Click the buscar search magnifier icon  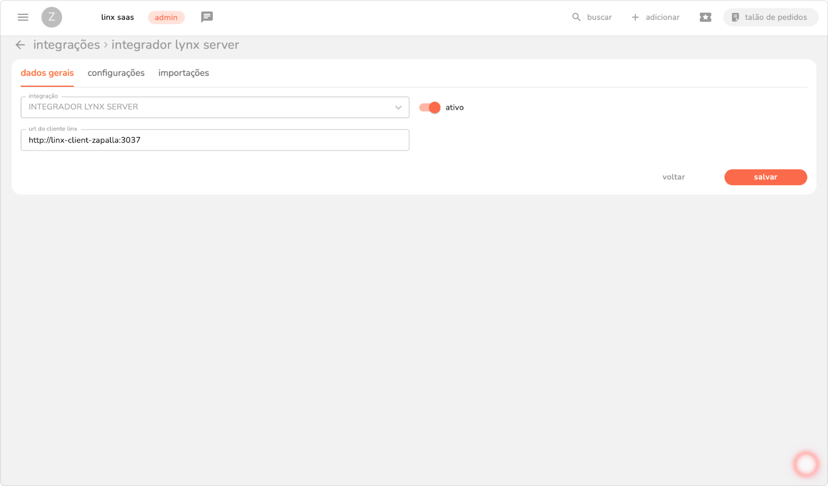pyautogui.click(x=576, y=17)
